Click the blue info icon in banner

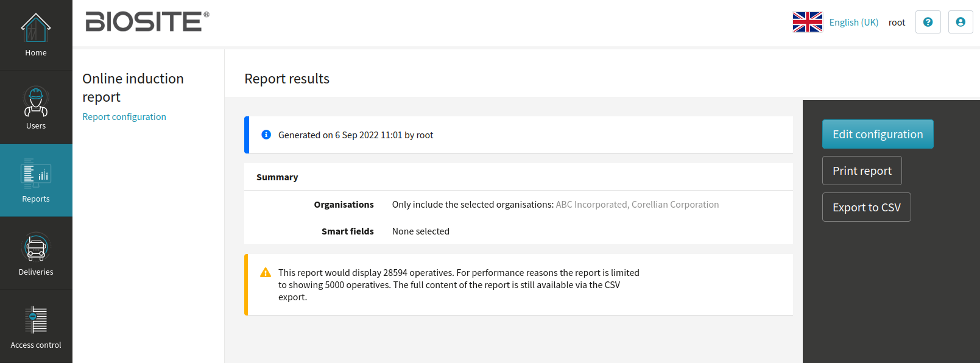pyautogui.click(x=266, y=135)
